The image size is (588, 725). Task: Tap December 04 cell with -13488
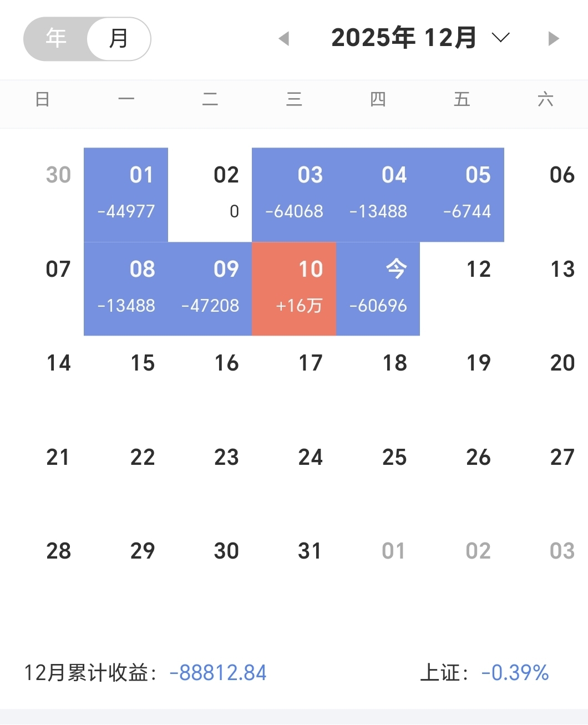point(378,195)
